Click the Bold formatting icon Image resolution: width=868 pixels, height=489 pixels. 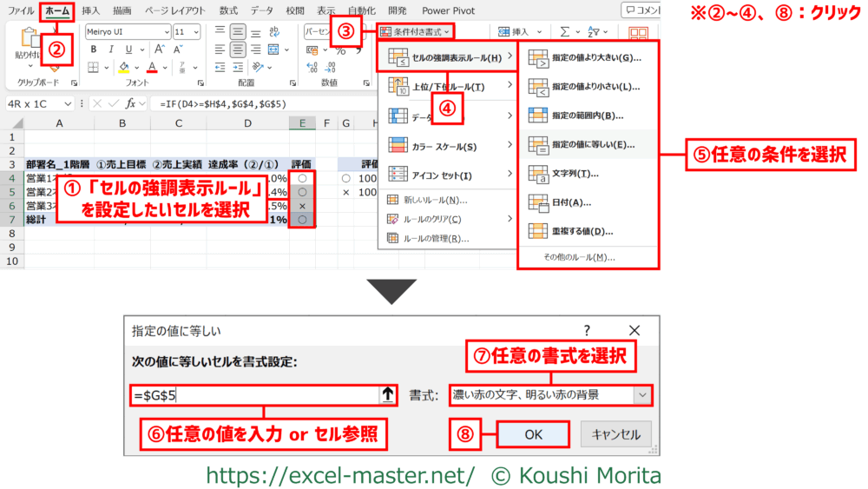pos(93,50)
